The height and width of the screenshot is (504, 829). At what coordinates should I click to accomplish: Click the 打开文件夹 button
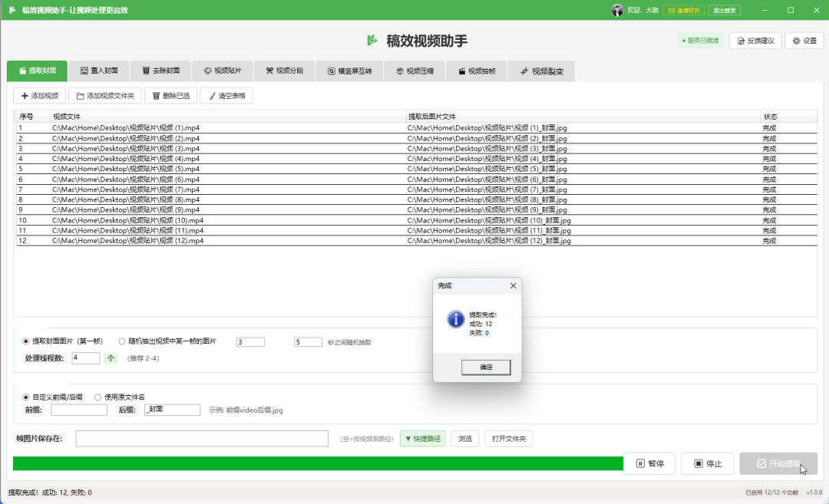[x=508, y=439]
